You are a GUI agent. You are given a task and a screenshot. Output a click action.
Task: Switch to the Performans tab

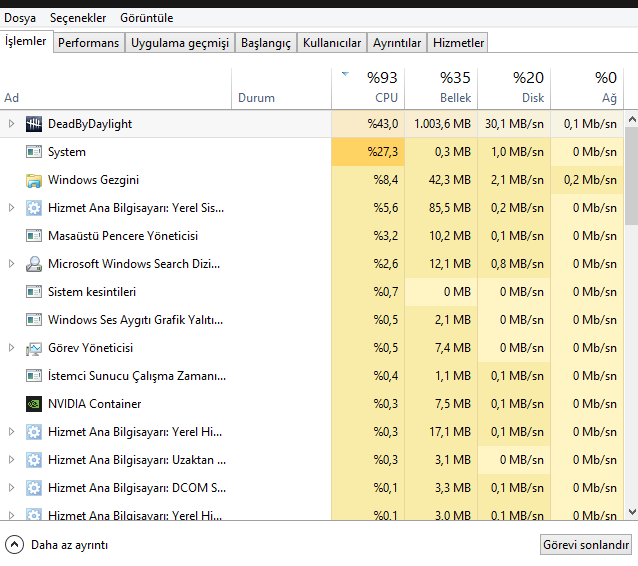(x=88, y=43)
